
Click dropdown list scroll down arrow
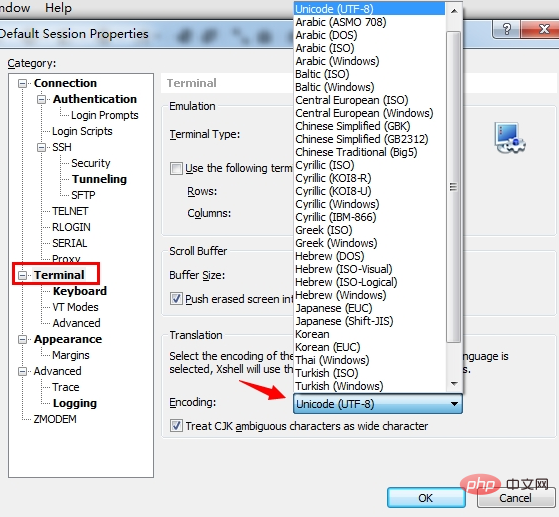pos(454,384)
